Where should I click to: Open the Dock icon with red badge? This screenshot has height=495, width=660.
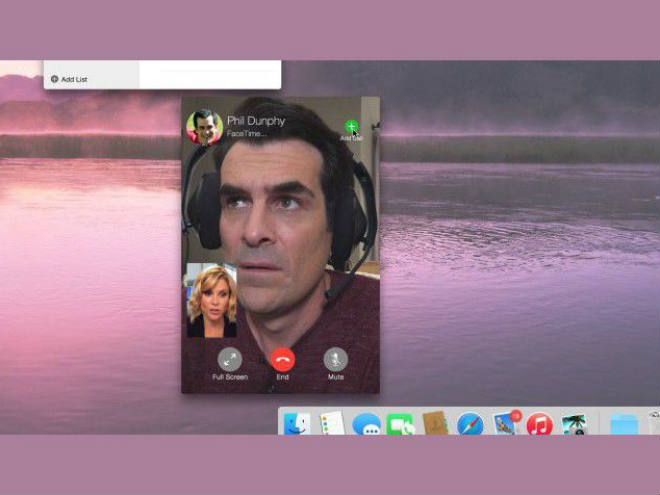pyautogui.click(x=506, y=424)
